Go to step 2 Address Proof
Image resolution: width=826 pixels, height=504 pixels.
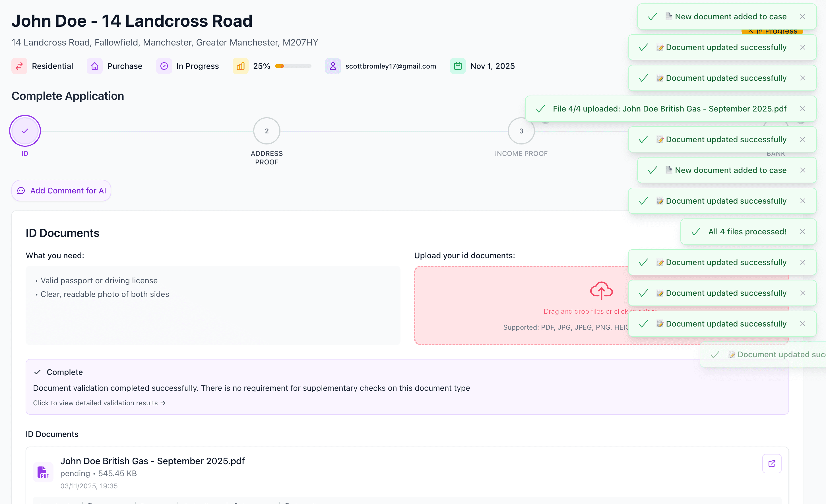pyautogui.click(x=267, y=131)
